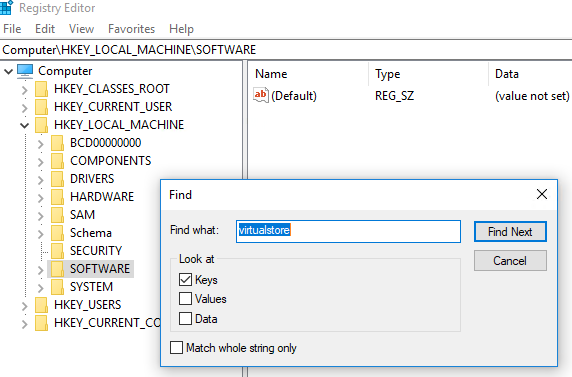Click the (Default) string value icon
The width and height of the screenshot is (572, 377).
261,95
